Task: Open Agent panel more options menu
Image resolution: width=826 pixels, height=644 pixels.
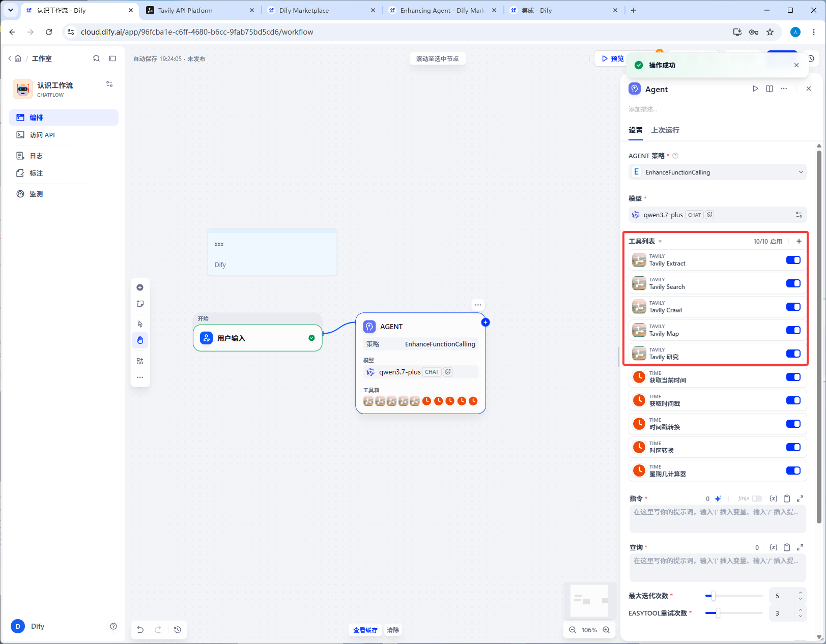Action: point(784,89)
